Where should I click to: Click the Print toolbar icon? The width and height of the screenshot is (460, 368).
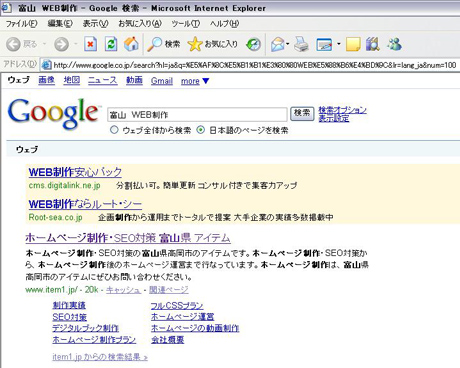coord(301,44)
